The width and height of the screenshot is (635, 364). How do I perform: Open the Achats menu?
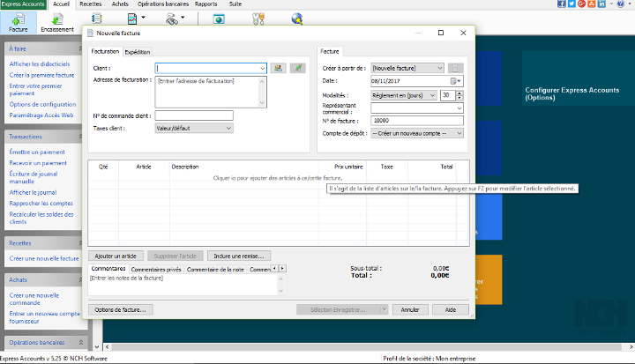coord(120,4)
